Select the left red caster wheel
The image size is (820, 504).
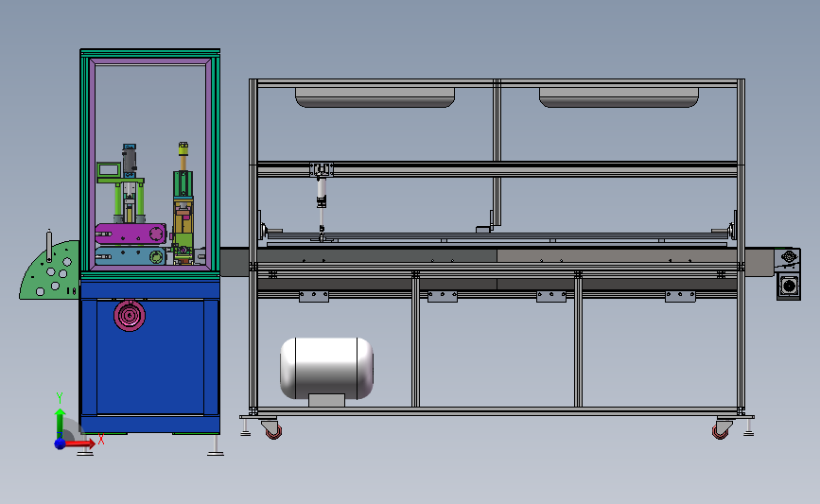tap(272, 430)
